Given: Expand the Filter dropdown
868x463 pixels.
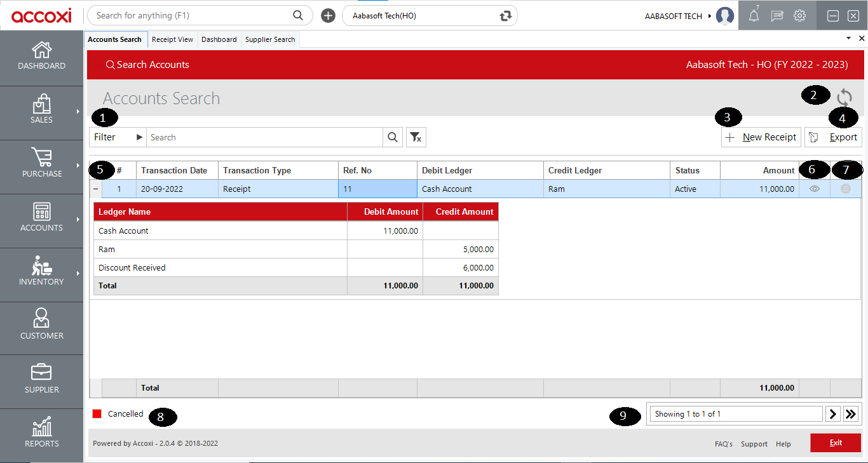Looking at the screenshot, I should click(x=118, y=137).
